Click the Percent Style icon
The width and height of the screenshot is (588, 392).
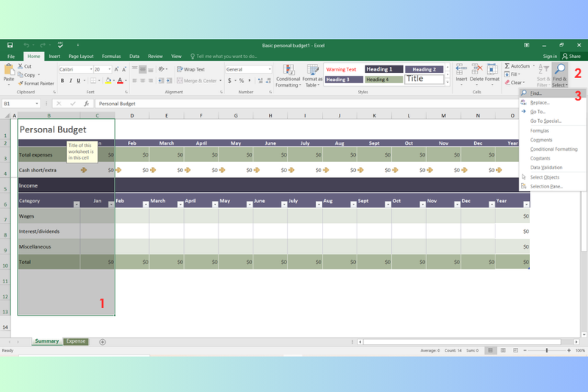point(242,81)
